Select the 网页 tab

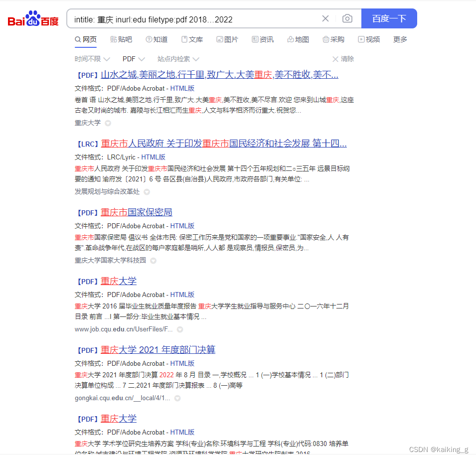point(86,39)
